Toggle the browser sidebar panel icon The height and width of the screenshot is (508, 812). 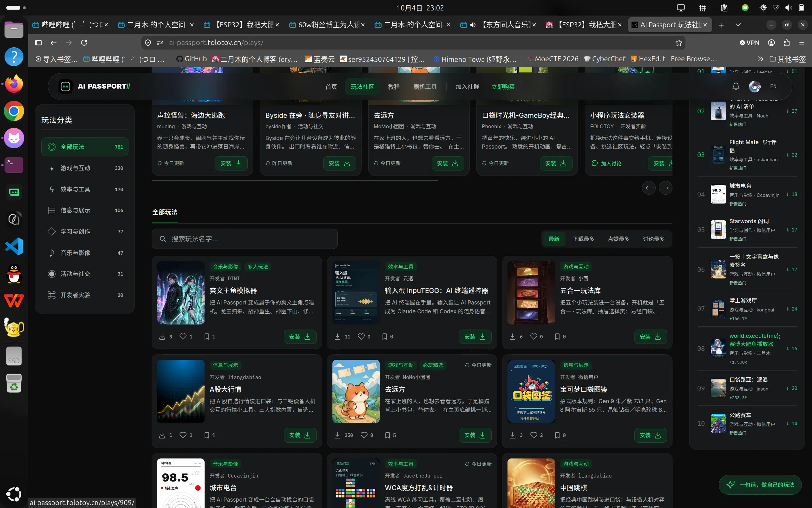point(38,43)
